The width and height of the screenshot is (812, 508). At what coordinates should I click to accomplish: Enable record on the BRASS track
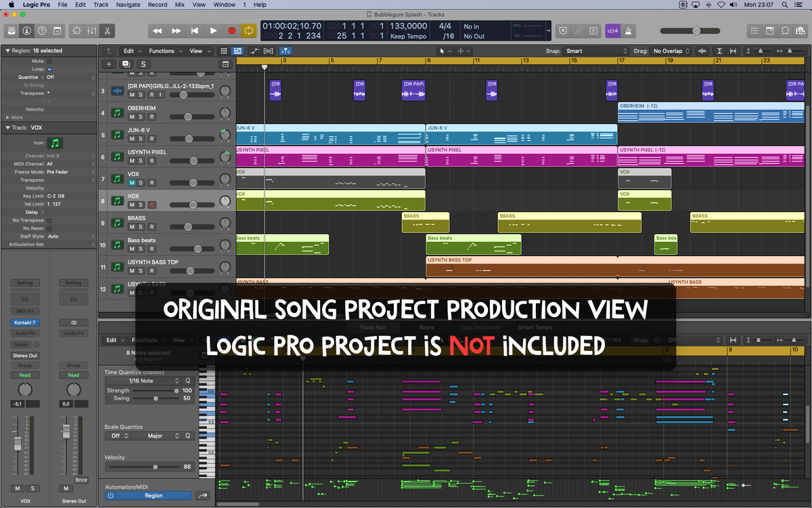pos(151,227)
